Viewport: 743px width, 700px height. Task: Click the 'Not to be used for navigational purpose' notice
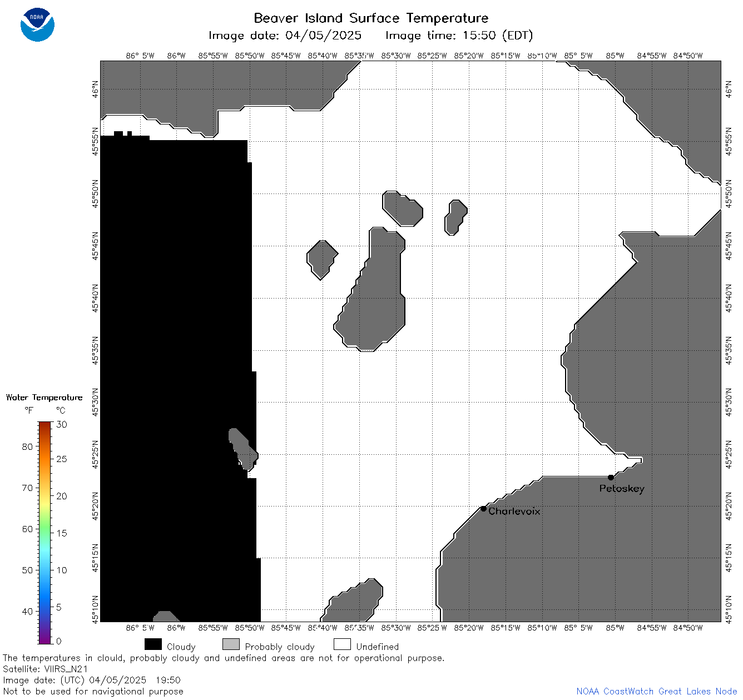point(93,692)
